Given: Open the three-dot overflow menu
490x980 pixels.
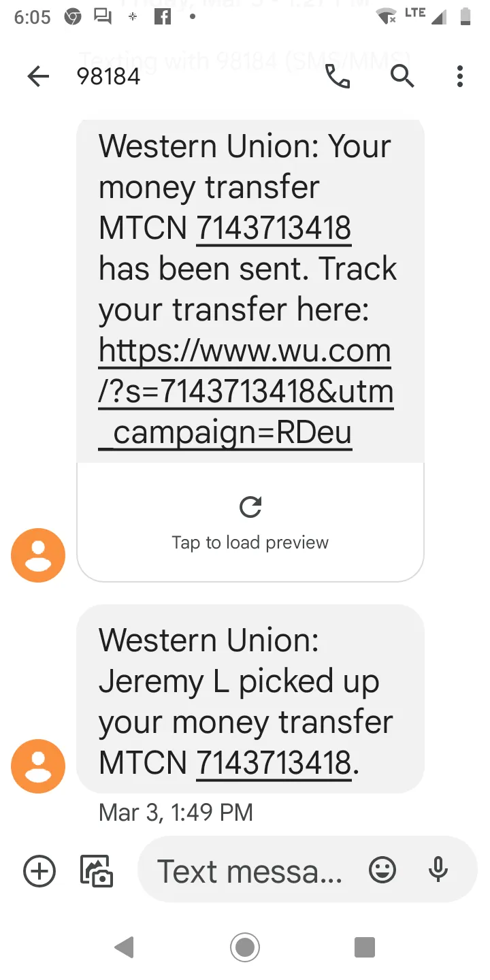Looking at the screenshot, I should (460, 76).
